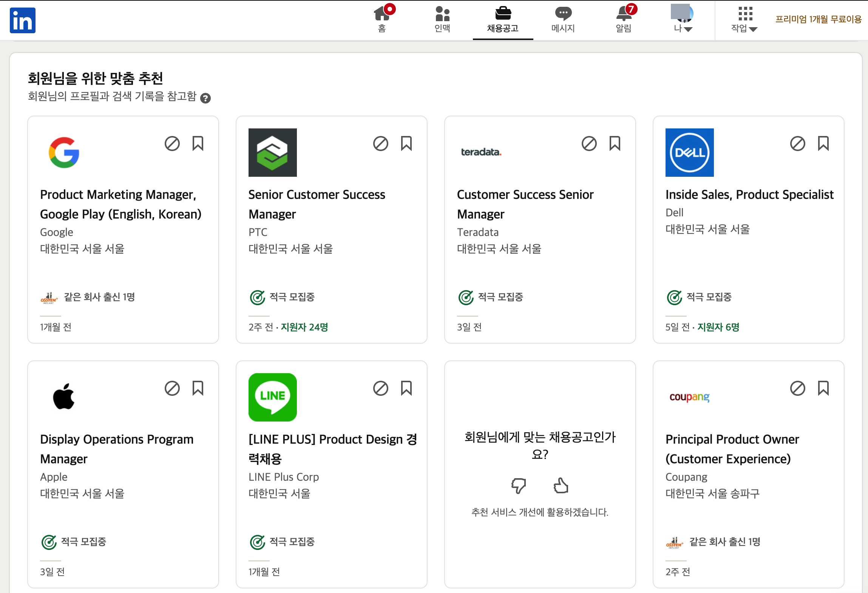Image resolution: width=868 pixels, height=593 pixels.
Task: Click the Dell company logo
Action: coord(690,153)
